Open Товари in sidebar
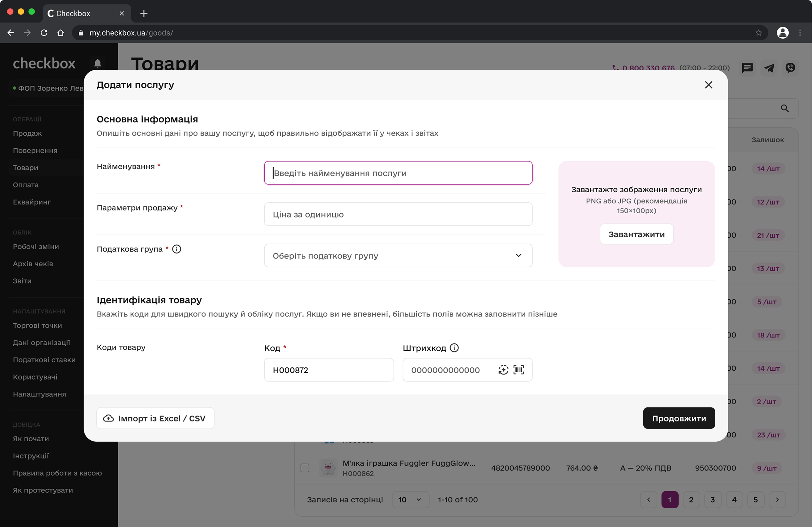The image size is (812, 527). point(26,168)
